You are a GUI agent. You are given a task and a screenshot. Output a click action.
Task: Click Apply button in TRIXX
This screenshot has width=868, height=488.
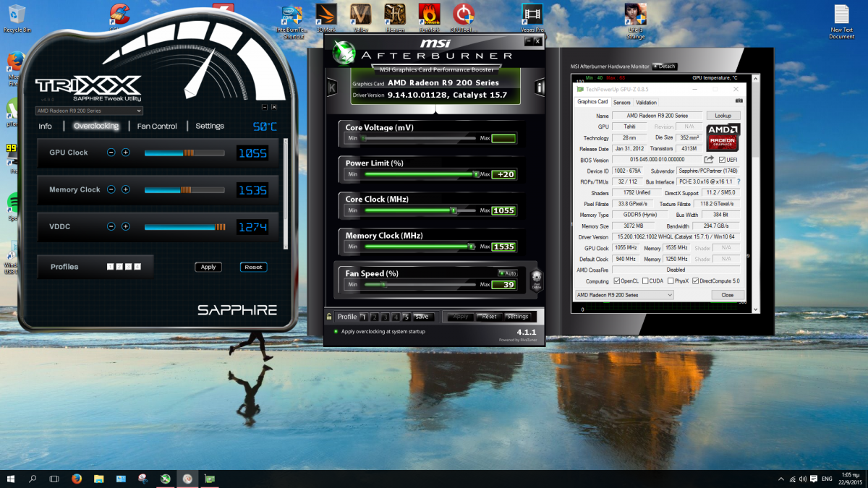(208, 267)
